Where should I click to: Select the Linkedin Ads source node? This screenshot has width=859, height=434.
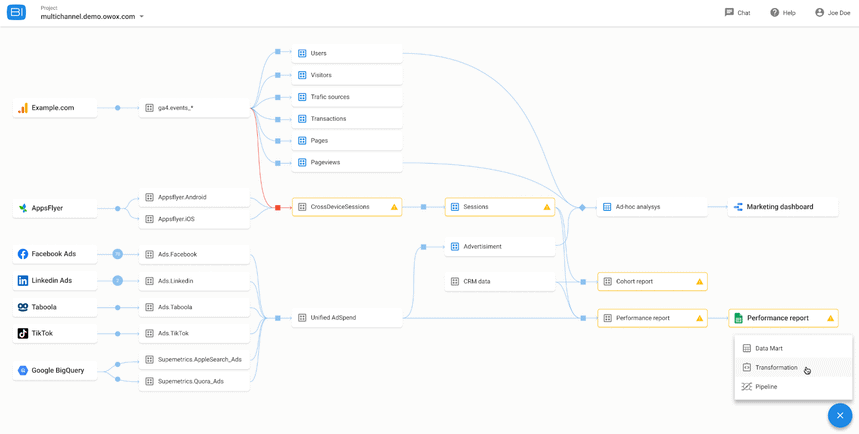tap(55, 281)
